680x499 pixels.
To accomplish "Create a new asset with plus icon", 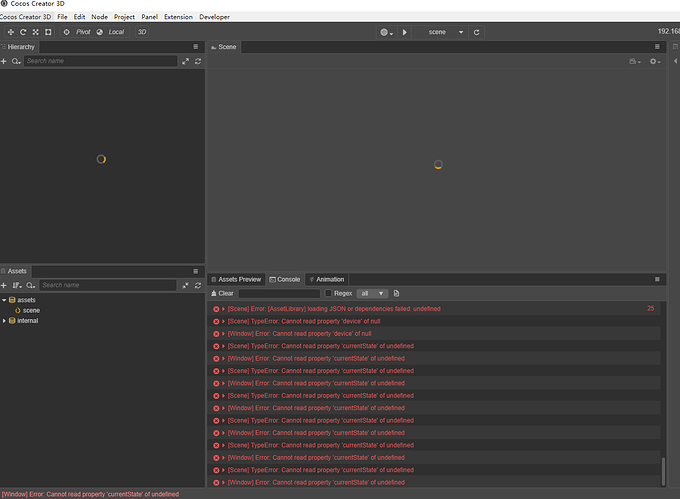I will click(3, 285).
